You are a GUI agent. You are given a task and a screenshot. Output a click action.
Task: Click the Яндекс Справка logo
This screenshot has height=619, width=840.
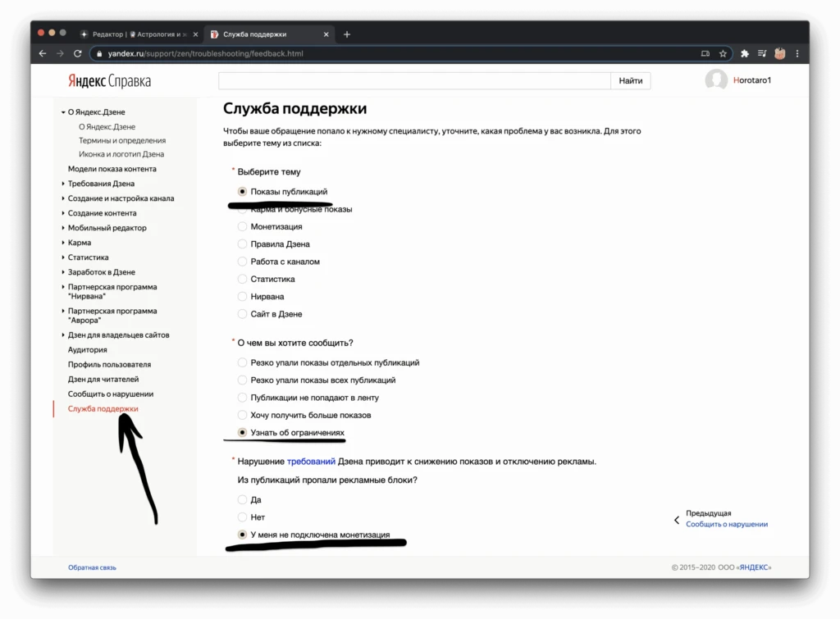109,81
